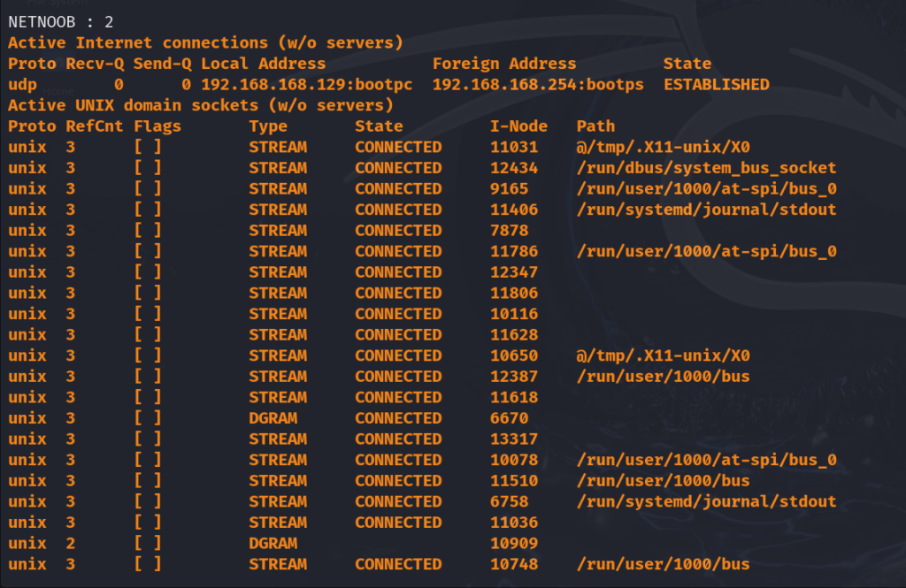Viewport: 906px width, 588px height.
Task: Select I-Node value 7878
Action: 509,231
